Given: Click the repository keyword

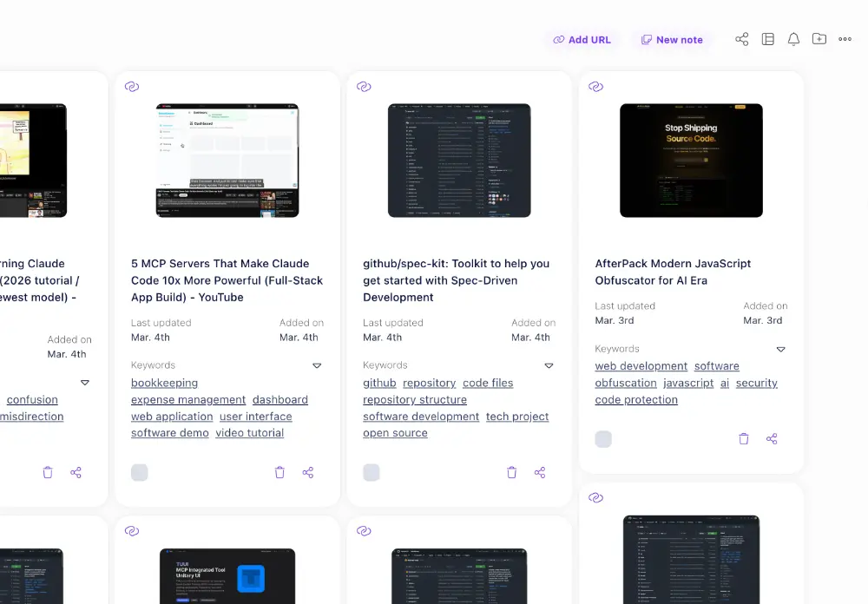Looking at the screenshot, I should tap(430, 383).
